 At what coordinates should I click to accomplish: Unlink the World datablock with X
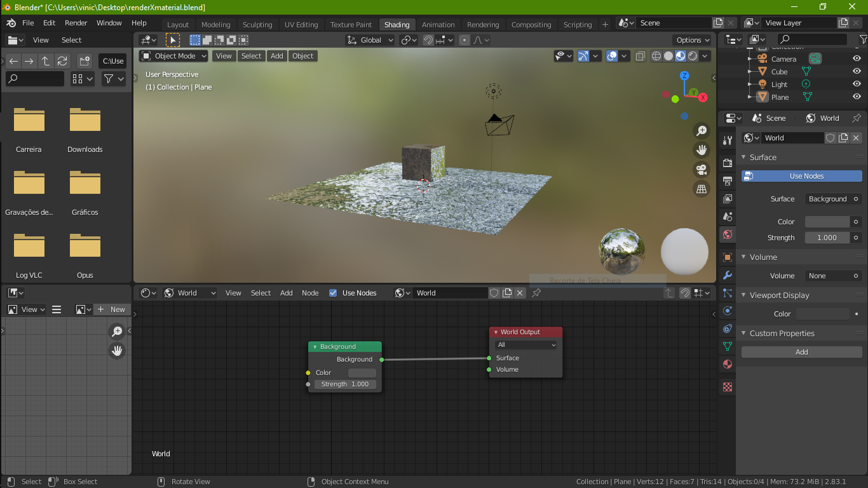coord(856,138)
